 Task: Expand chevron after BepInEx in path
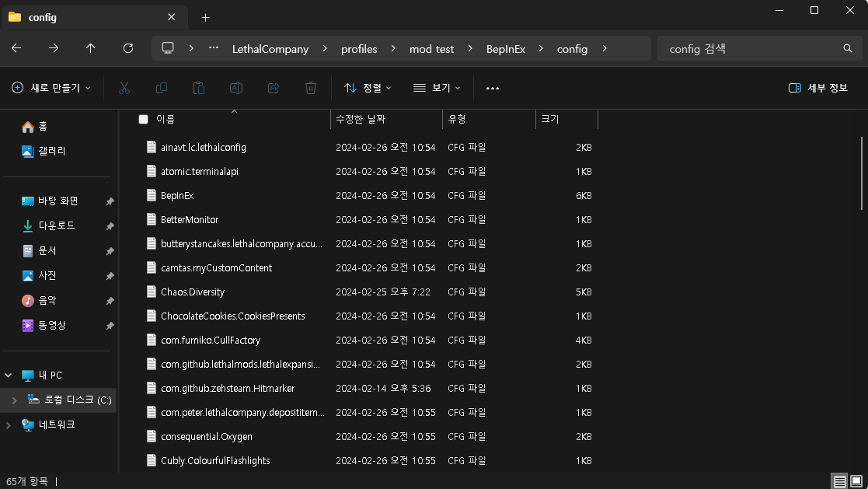pyautogui.click(x=541, y=49)
